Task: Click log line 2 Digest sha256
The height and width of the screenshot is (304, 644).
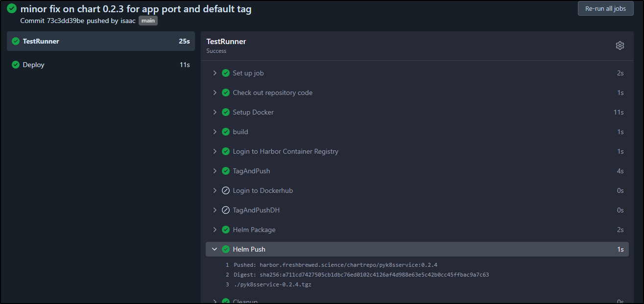Action: (361, 275)
